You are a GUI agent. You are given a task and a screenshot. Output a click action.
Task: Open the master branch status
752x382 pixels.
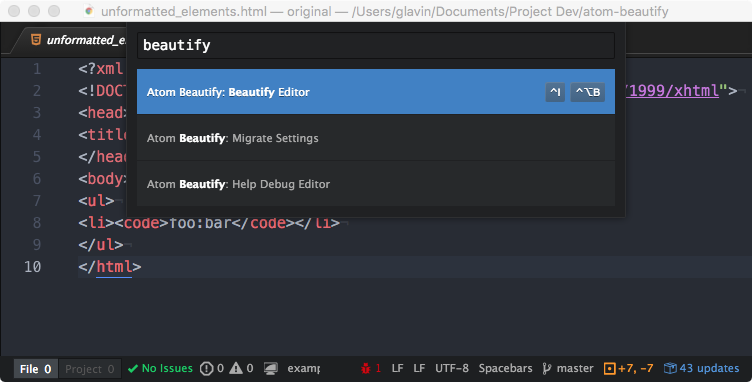click(x=575, y=368)
